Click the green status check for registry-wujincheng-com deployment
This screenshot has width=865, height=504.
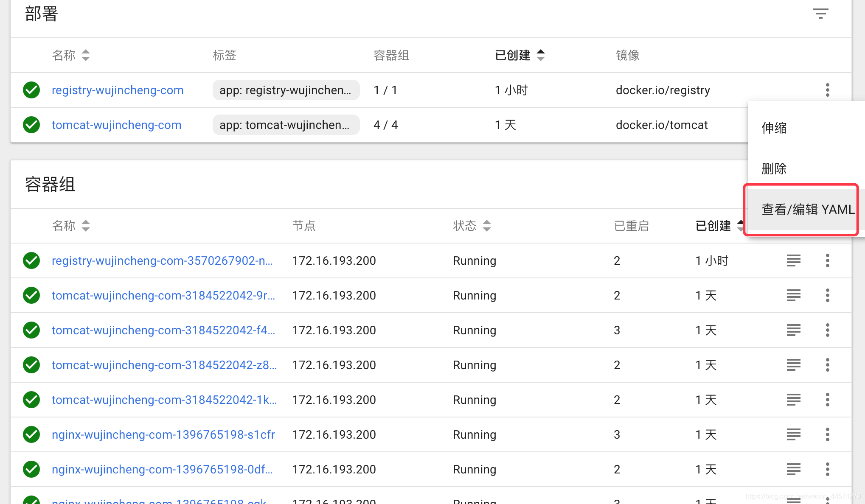31,90
